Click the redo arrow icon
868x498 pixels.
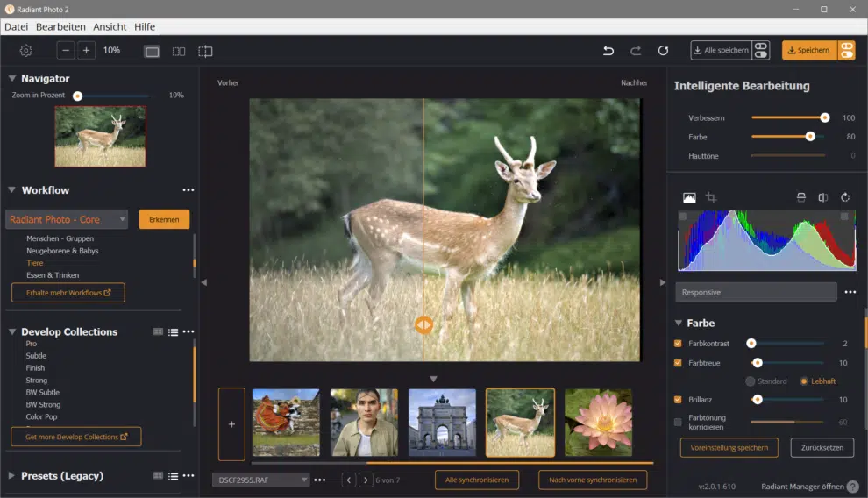pyautogui.click(x=636, y=51)
